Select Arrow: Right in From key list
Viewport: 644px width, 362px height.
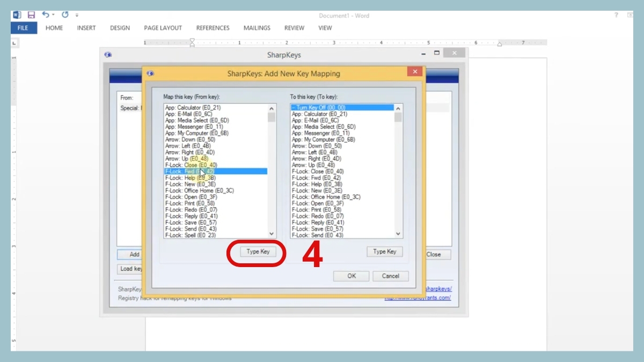tap(216, 152)
